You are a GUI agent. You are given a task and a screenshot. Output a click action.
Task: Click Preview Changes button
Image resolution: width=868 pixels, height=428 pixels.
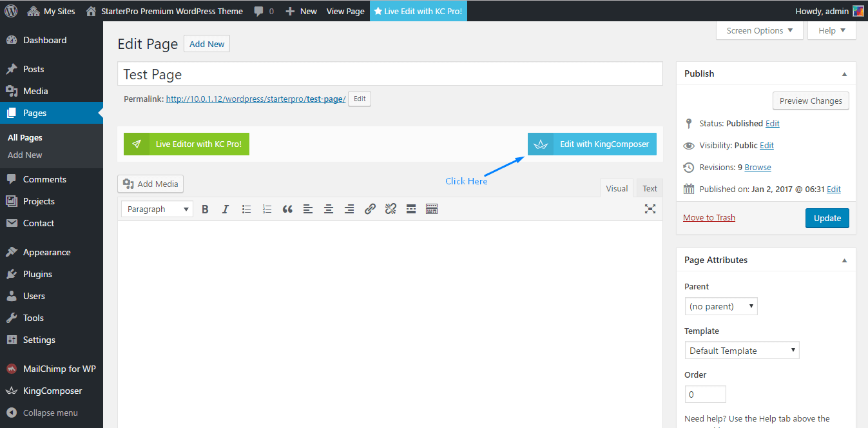(x=811, y=101)
